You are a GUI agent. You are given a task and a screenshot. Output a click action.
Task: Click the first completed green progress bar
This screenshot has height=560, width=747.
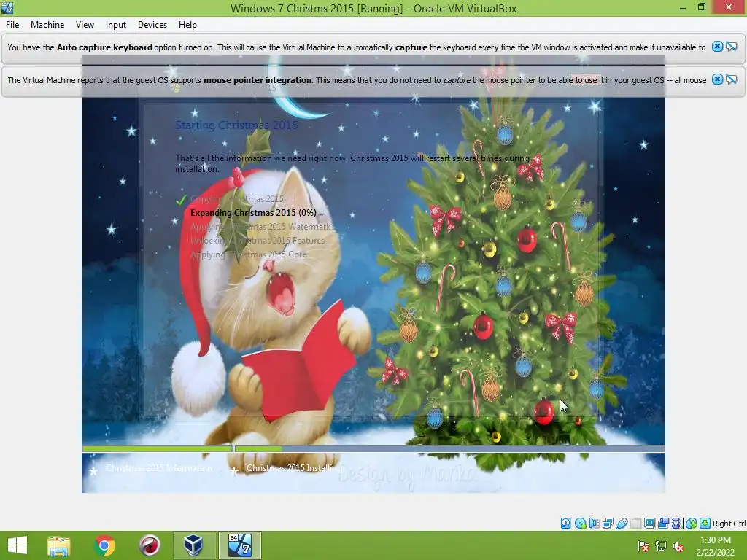coord(158,448)
